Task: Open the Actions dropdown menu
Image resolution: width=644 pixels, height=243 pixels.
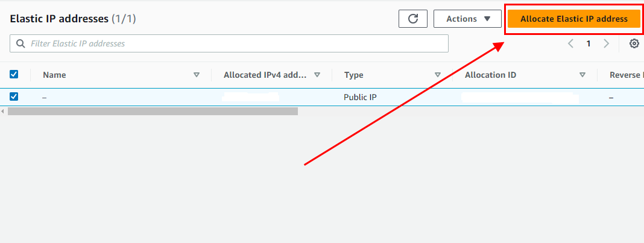Action: pos(467,19)
